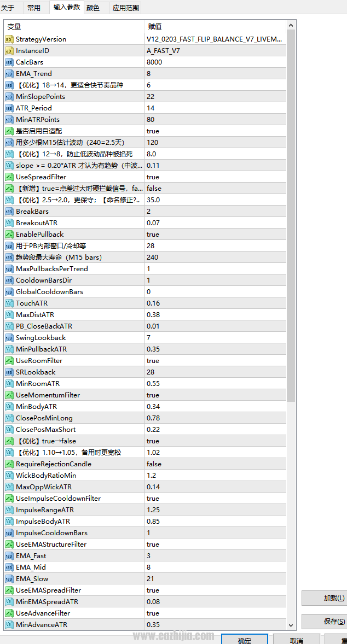The width and height of the screenshot is (347, 644).
Task: Click the integer icon beside CalcBars
Action: (x=9, y=62)
